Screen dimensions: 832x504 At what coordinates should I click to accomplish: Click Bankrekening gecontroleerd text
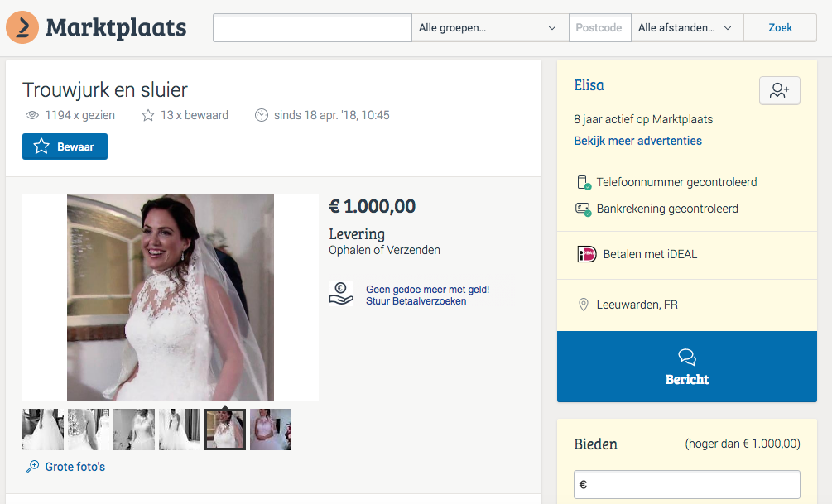[x=667, y=209]
